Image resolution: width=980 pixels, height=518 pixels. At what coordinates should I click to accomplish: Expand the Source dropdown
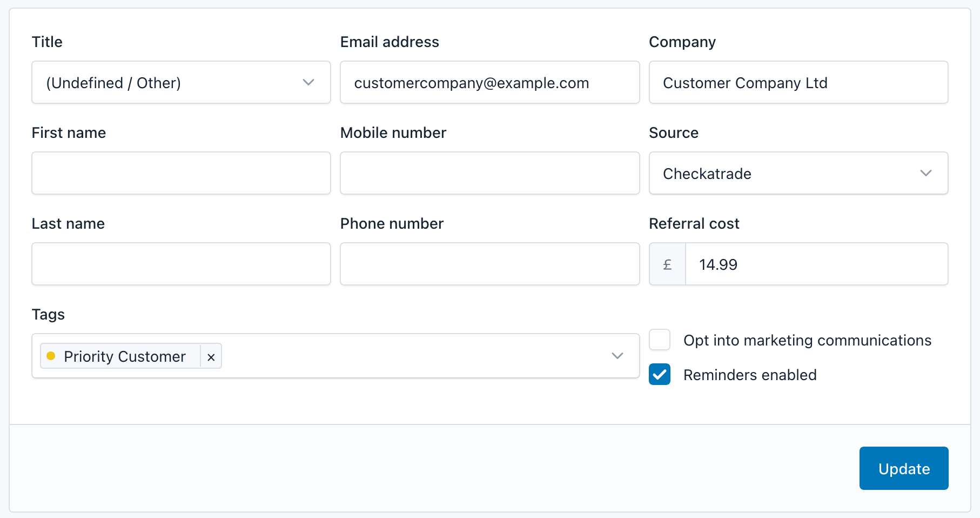tap(925, 173)
